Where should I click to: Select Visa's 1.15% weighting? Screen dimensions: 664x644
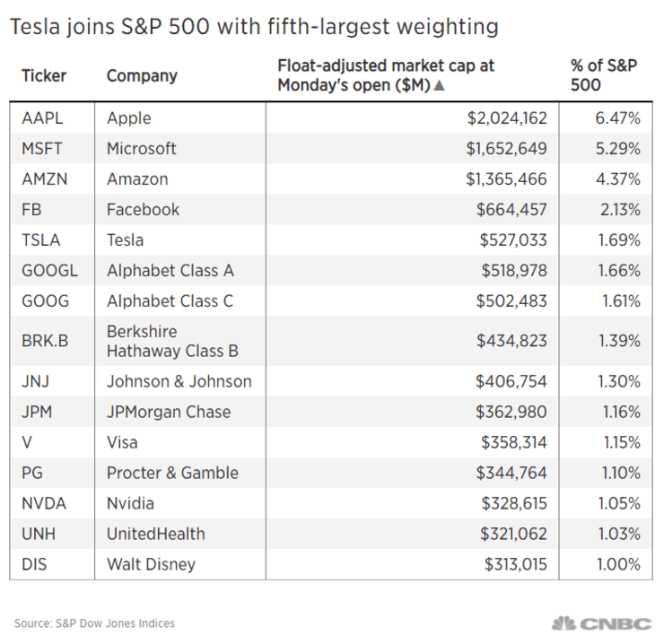coord(621,443)
